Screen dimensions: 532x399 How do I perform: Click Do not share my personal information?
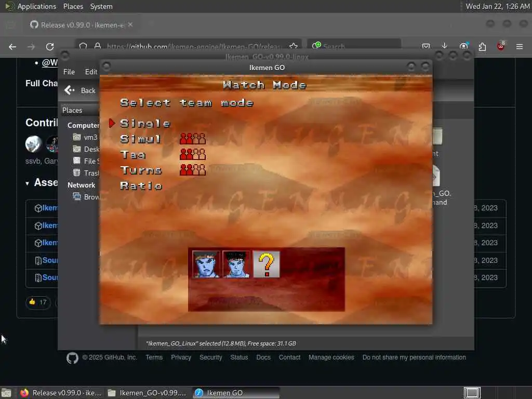414,357
